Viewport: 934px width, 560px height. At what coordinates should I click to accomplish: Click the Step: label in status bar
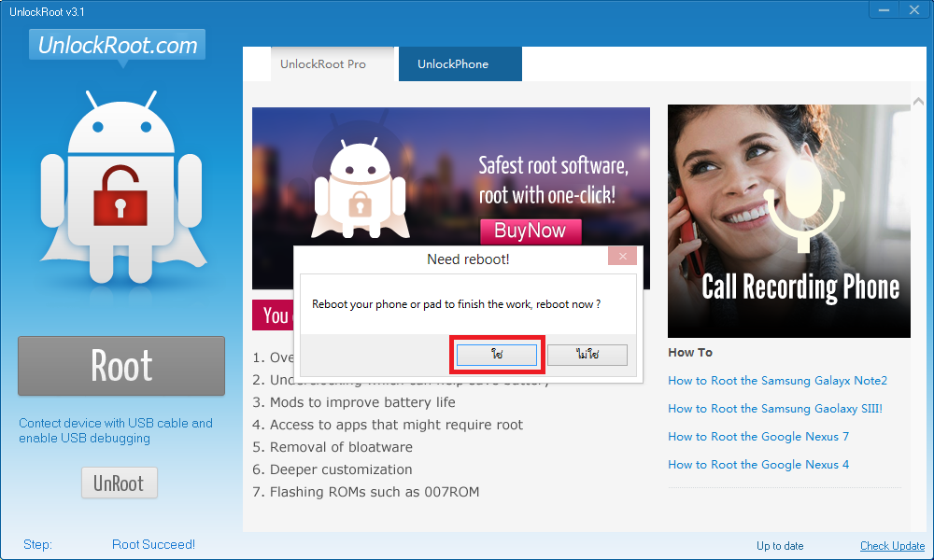(x=37, y=544)
